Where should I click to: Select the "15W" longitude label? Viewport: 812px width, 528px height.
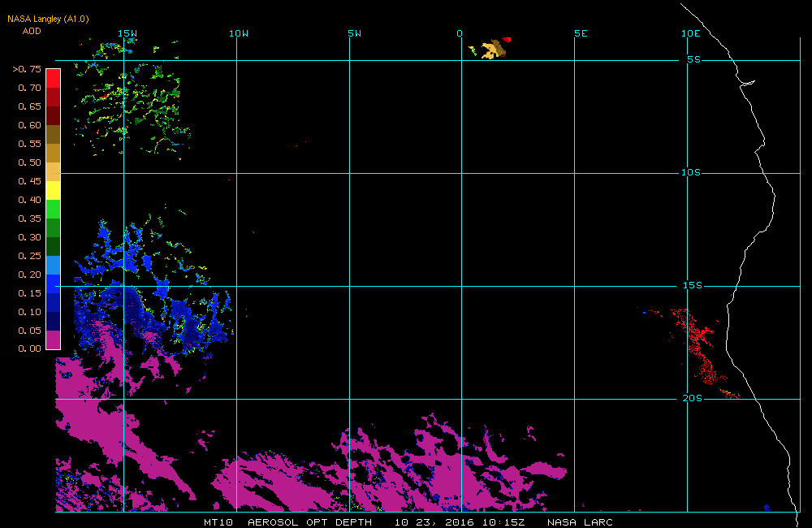click(127, 33)
